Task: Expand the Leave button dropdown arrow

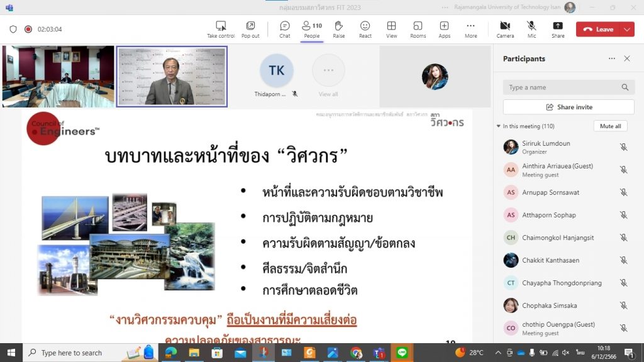Action: 627,30
